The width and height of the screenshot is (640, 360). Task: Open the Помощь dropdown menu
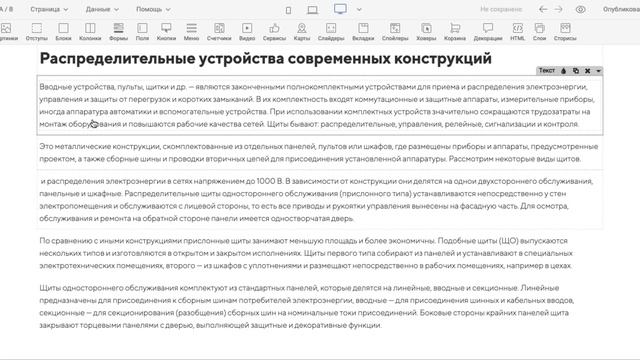pyautogui.click(x=153, y=9)
